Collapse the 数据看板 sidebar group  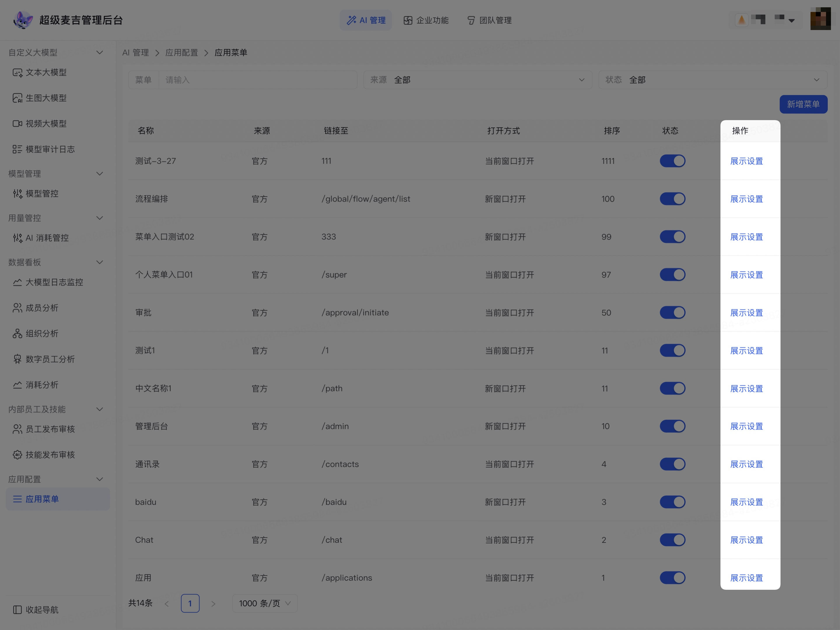[99, 262]
